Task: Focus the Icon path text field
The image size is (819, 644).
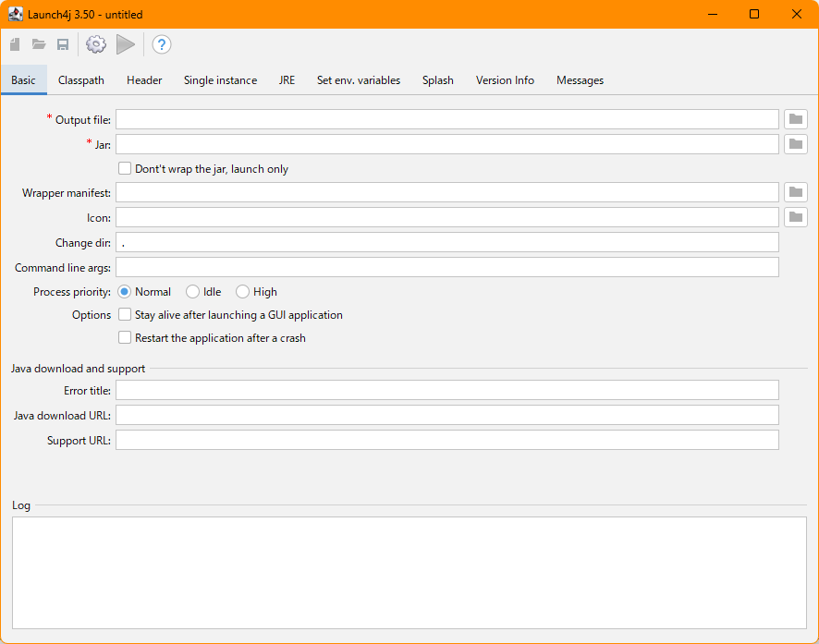Action: coord(447,217)
